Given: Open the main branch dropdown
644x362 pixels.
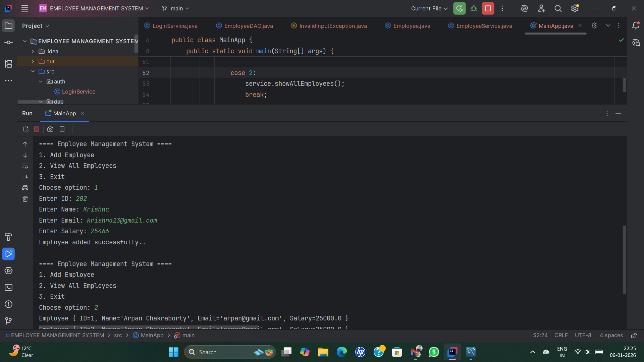Looking at the screenshot, I should pyautogui.click(x=175, y=8).
